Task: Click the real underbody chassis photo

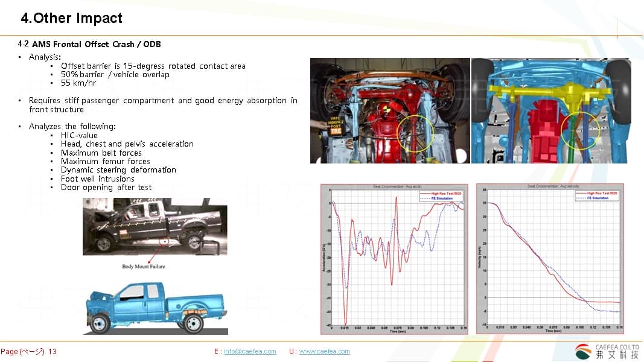Action: tap(390, 110)
